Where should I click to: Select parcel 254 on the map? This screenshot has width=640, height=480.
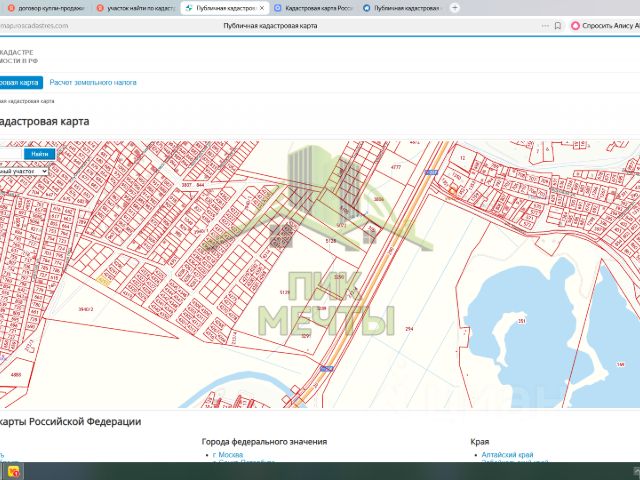(x=407, y=329)
